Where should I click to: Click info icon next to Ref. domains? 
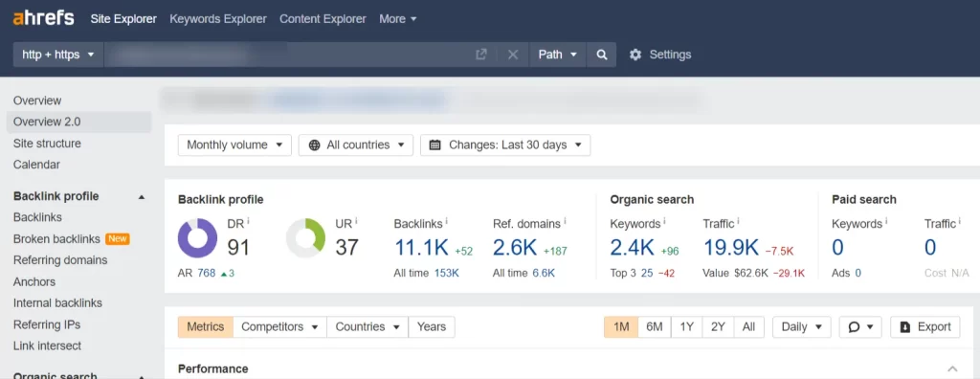click(565, 221)
